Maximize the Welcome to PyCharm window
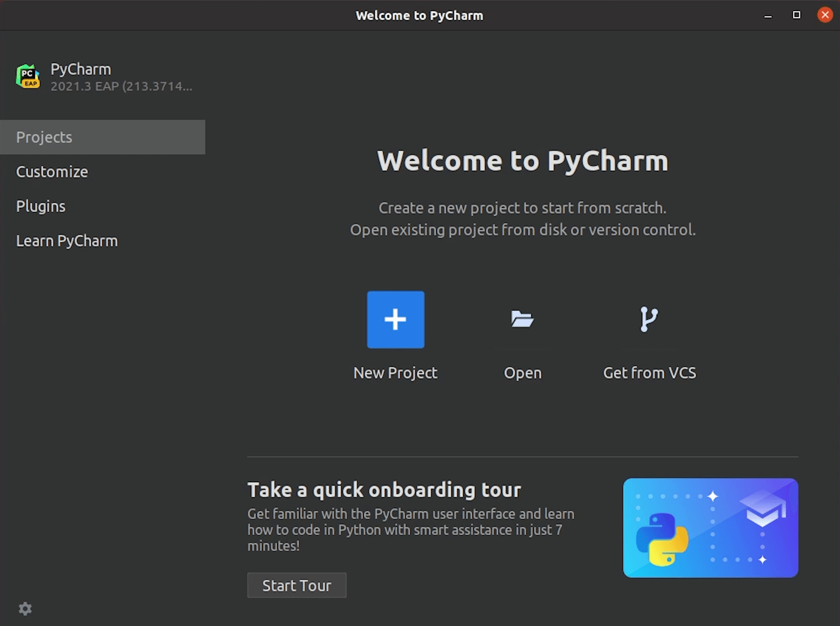The image size is (840, 626). pos(796,15)
